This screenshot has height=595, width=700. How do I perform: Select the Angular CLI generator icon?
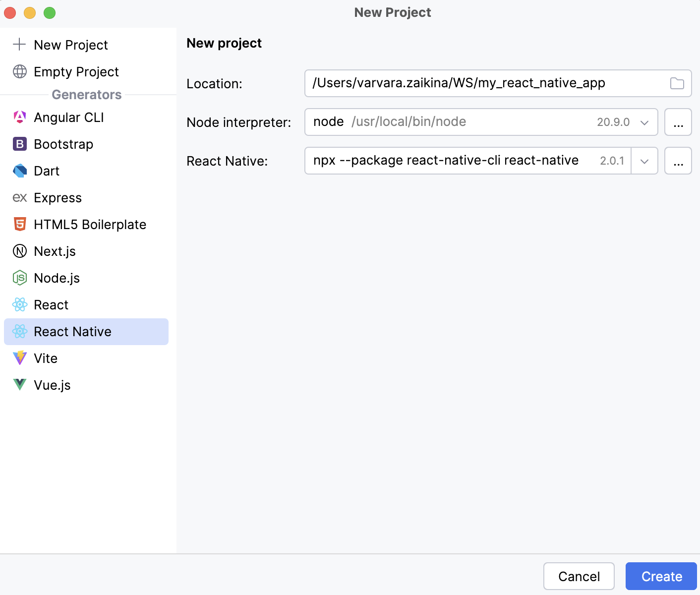(19, 117)
